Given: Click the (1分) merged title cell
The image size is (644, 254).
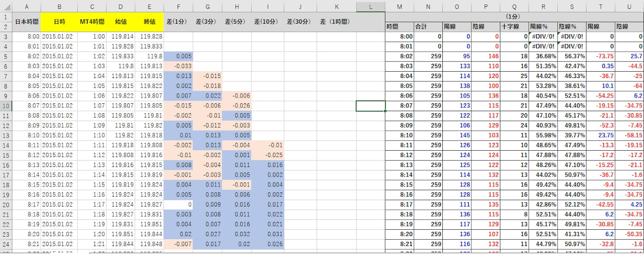Looking at the screenshot, I should 514,17.
